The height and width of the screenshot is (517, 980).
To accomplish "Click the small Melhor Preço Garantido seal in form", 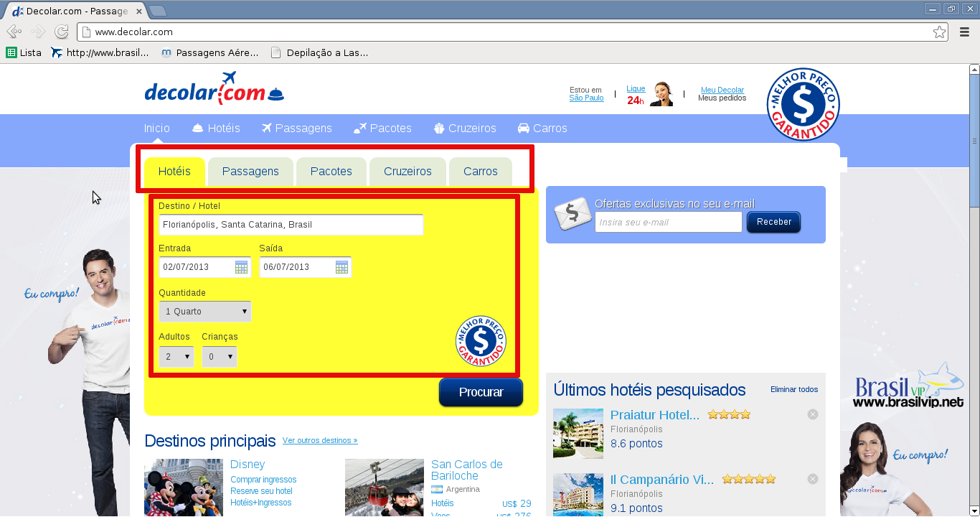I will [481, 341].
